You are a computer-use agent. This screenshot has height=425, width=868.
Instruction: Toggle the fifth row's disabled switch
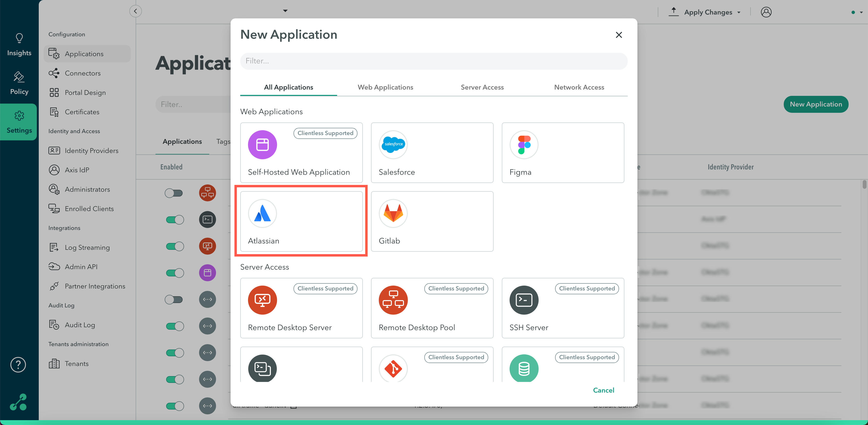174,299
